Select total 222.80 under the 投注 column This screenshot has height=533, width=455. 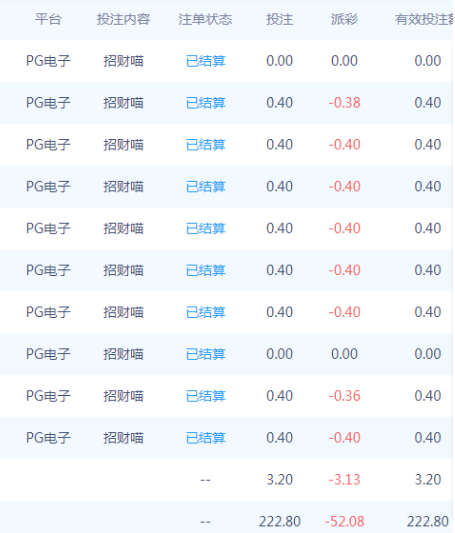[280, 521]
